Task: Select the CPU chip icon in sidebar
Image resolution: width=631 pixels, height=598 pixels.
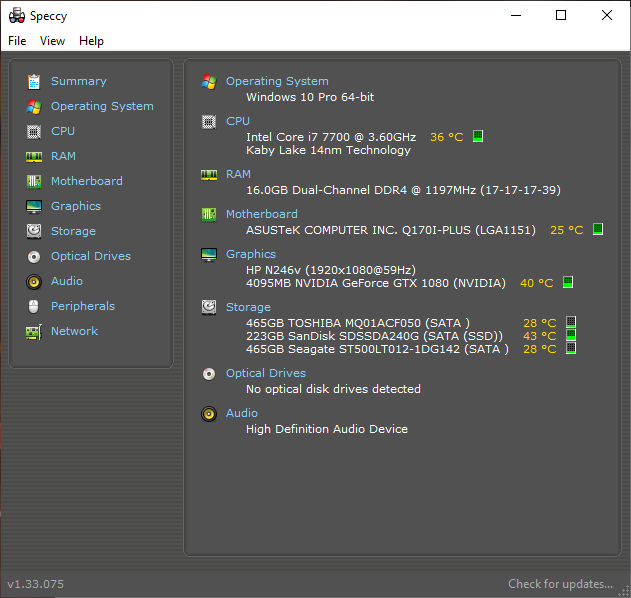Action: [34, 132]
